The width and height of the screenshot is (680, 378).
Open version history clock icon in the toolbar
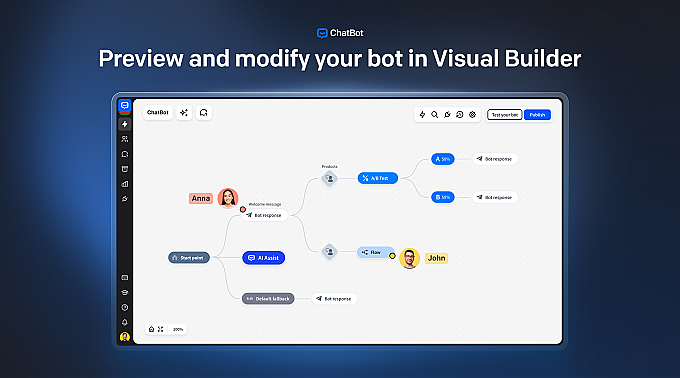point(460,114)
